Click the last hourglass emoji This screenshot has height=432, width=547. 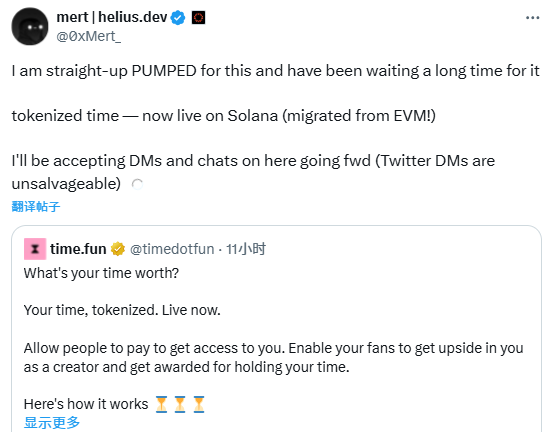[199, 404]
